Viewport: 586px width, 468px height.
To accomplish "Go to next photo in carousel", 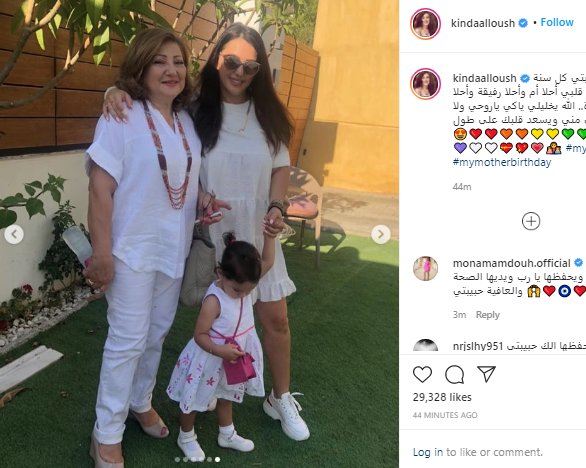I will [x=381, y=234].
